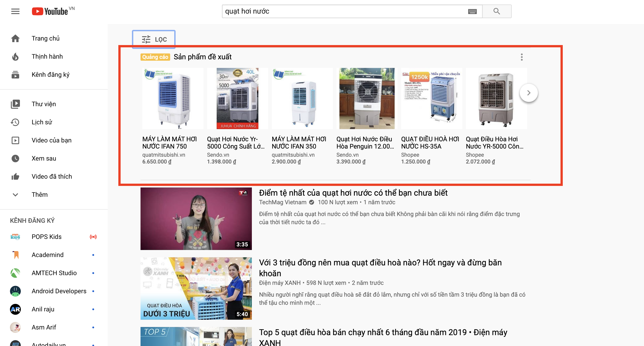Click the Penguin 12.00 product image
644x346 pixels.
tap(367, 98)
